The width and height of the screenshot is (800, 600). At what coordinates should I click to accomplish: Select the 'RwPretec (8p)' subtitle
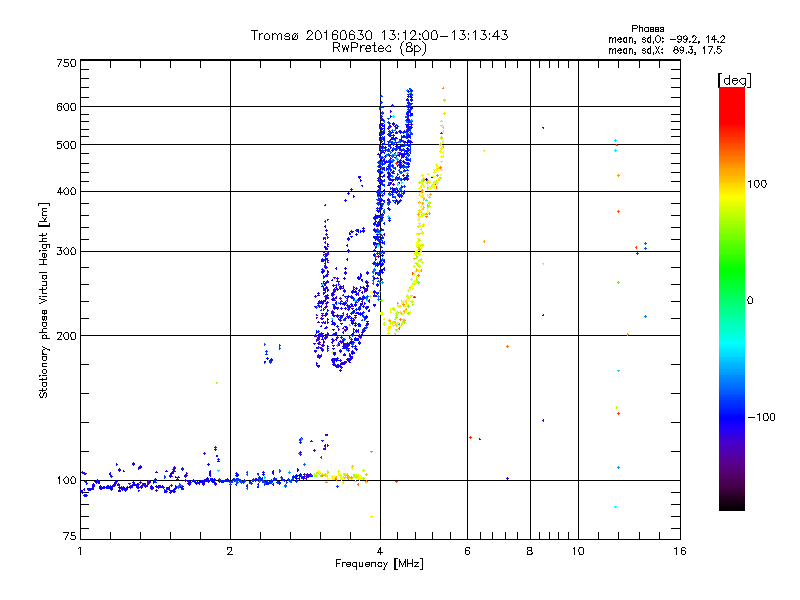pyautogui.click(x=379, y=48)
